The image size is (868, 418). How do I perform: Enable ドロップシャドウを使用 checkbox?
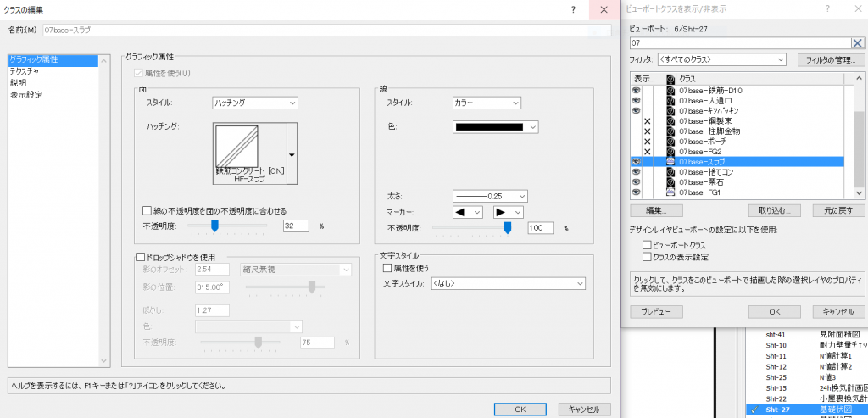pyautogui.click(x=142, y=257)
